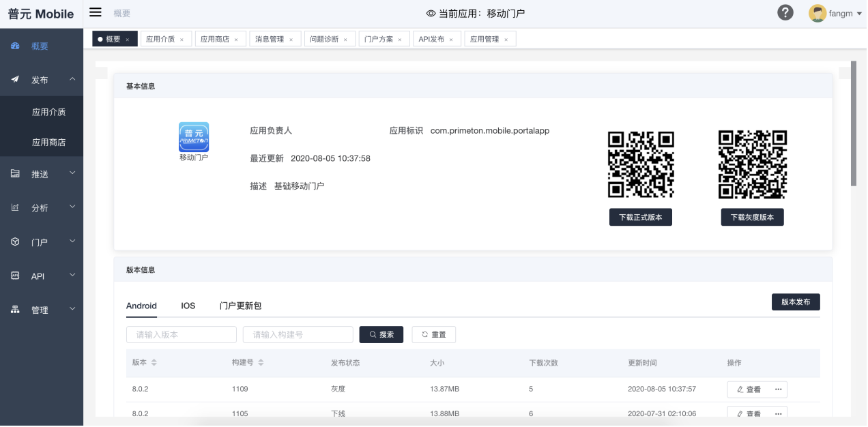Click the 下载正式版本 button
The image size is (868, 427).
[641, 218]
